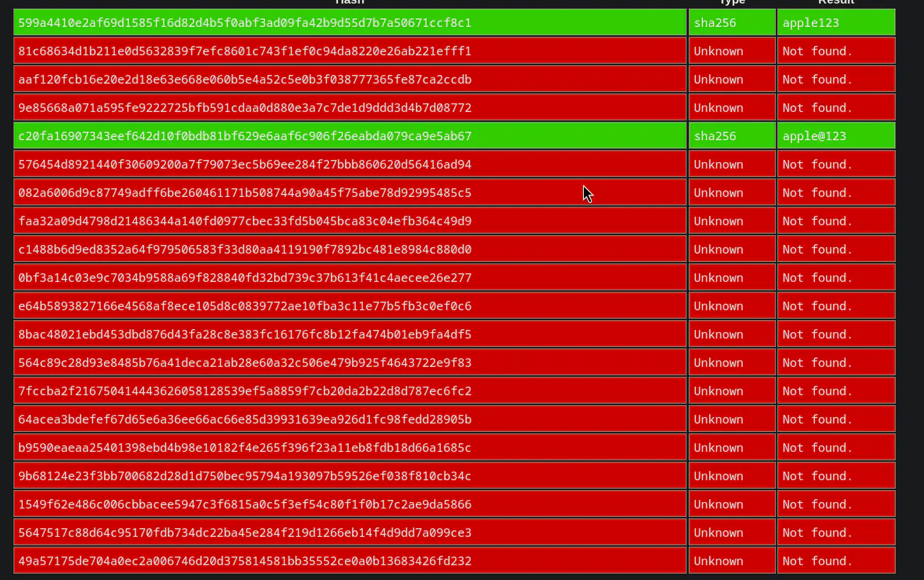Image resolution: width=924 pixels, height=580 pixels.
Task: Click Not found result in e64b5893 row
Action: tap(836, 305)
